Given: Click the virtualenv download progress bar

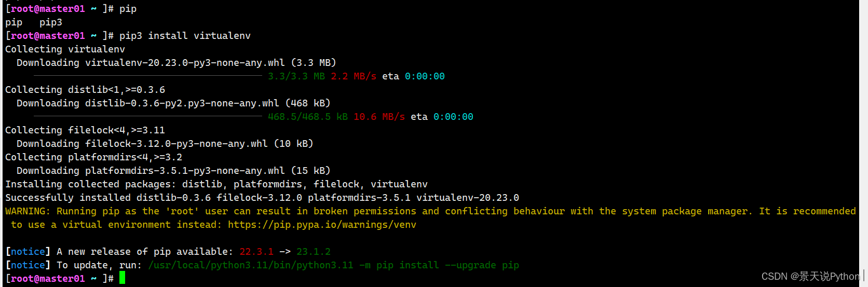Looking at the screenshot, I should (x=148, y=76).
